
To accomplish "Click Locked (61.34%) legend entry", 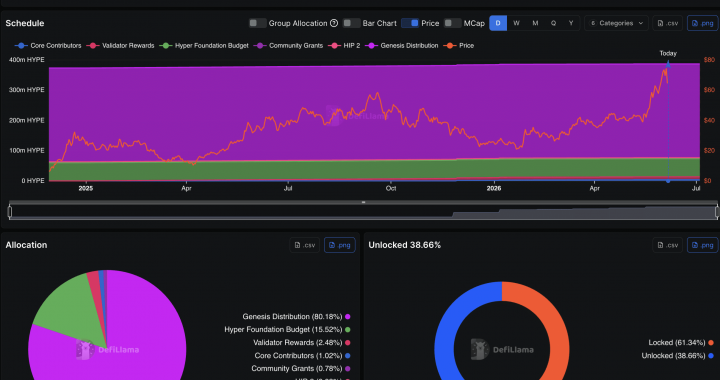I will click(x=681, y=342).
